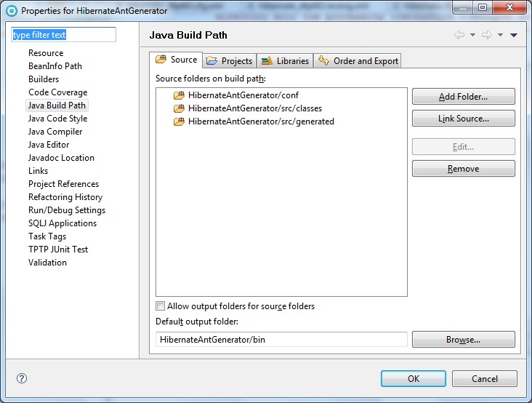The height and width of the screenshot is (403, 532).
Task: Click the Source tab folder icon
Action: point(161,60)
